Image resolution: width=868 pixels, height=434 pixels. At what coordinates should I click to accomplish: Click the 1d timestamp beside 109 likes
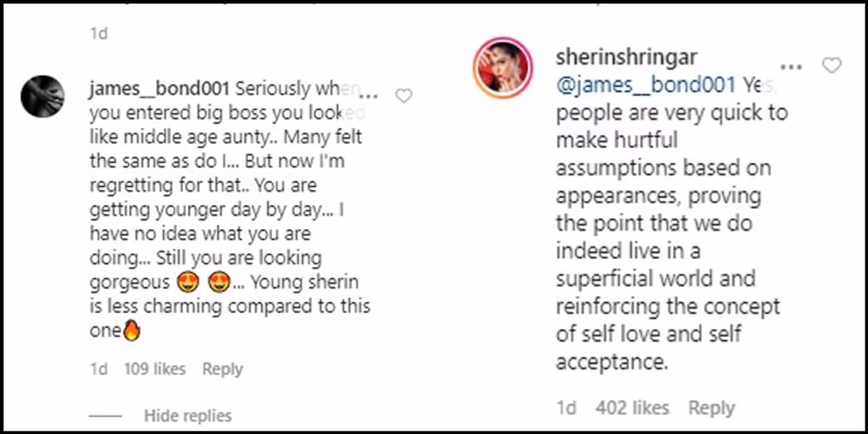pos(99,369)
